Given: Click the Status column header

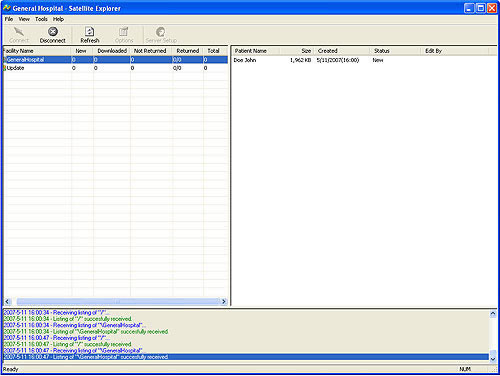Looking at the screenshot, I should coord(395,51).
